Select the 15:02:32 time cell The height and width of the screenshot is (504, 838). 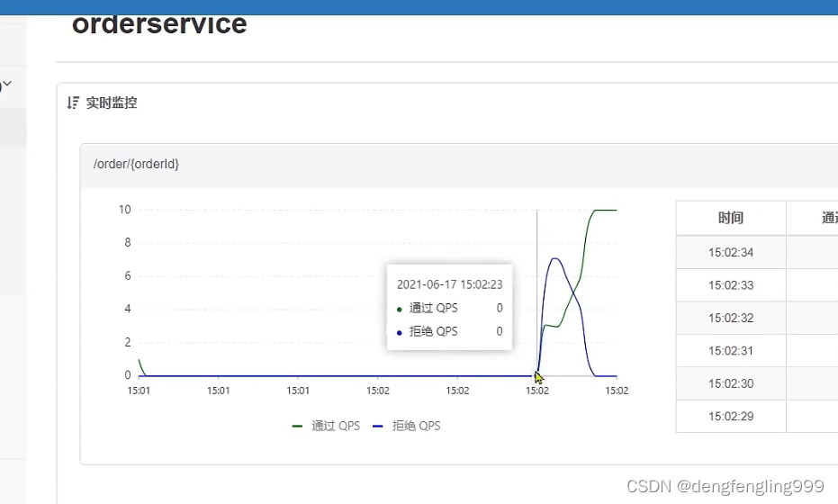click(731, 318)
